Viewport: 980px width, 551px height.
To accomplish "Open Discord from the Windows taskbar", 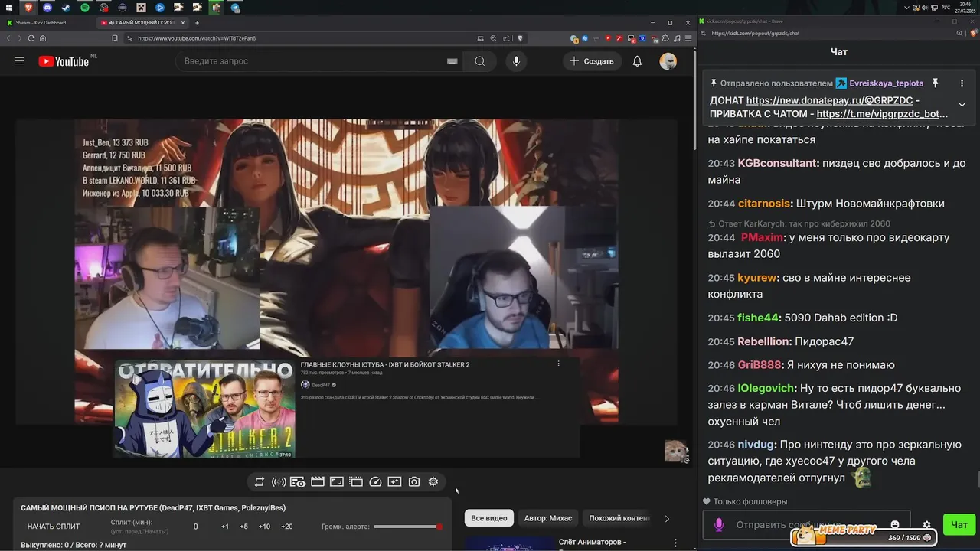I will click(47, 7).
